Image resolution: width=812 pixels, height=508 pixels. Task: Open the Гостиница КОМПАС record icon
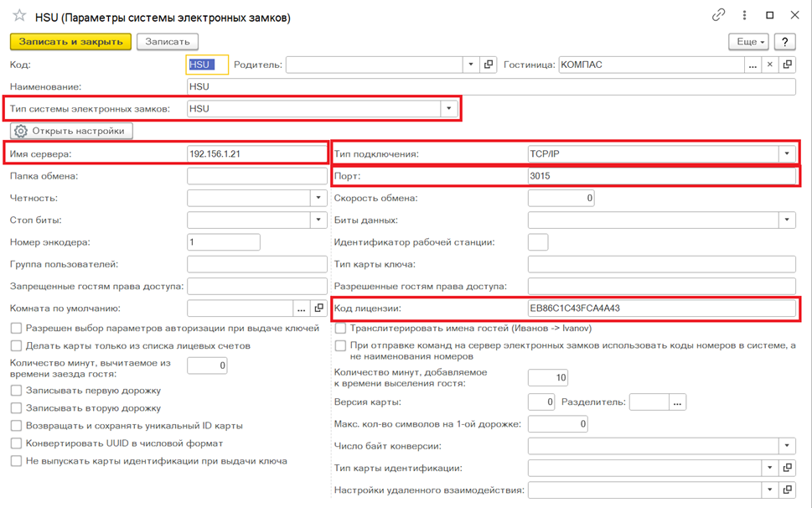[x=787, y=65]
